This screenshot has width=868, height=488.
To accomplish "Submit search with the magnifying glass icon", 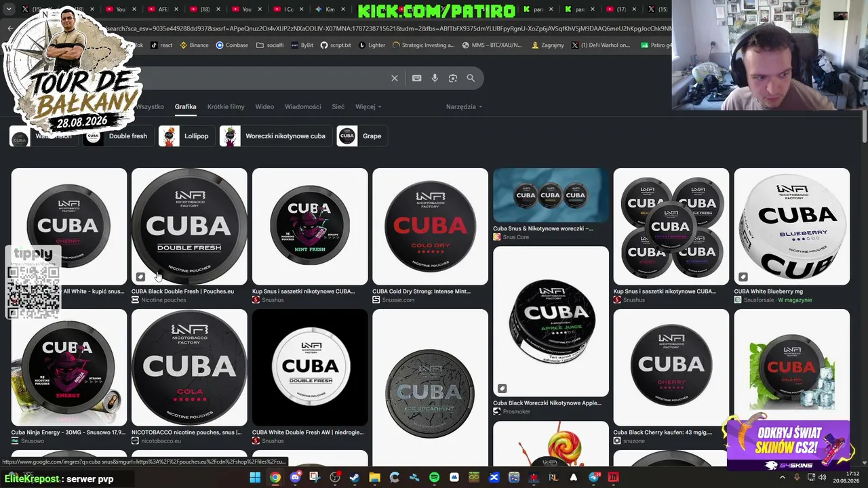I will click(471, 78).
